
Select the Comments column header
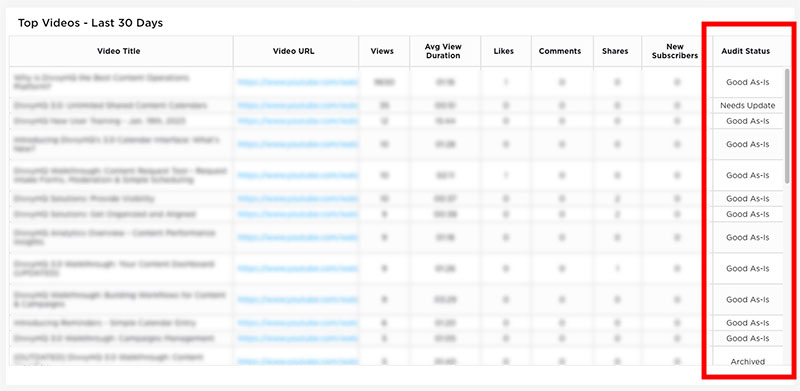coord(560,51)
